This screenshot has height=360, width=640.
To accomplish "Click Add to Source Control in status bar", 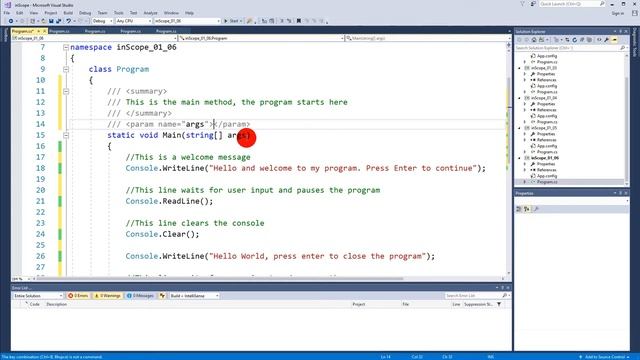I will coord(604,357).
